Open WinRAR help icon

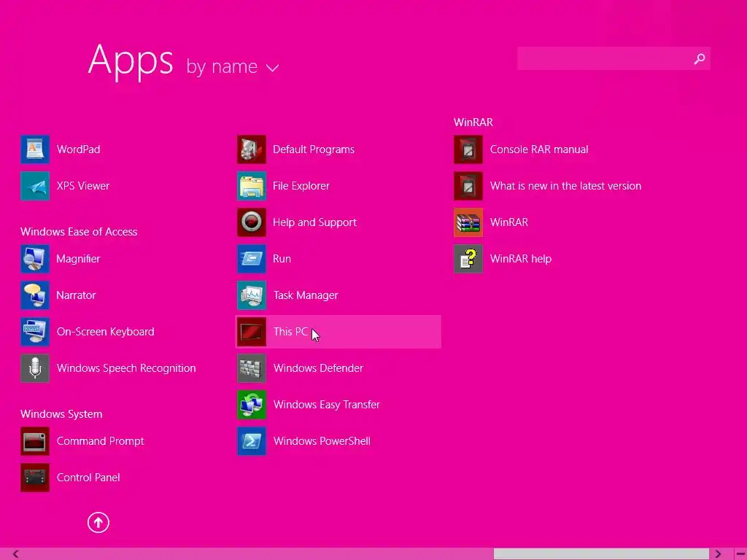468,259
